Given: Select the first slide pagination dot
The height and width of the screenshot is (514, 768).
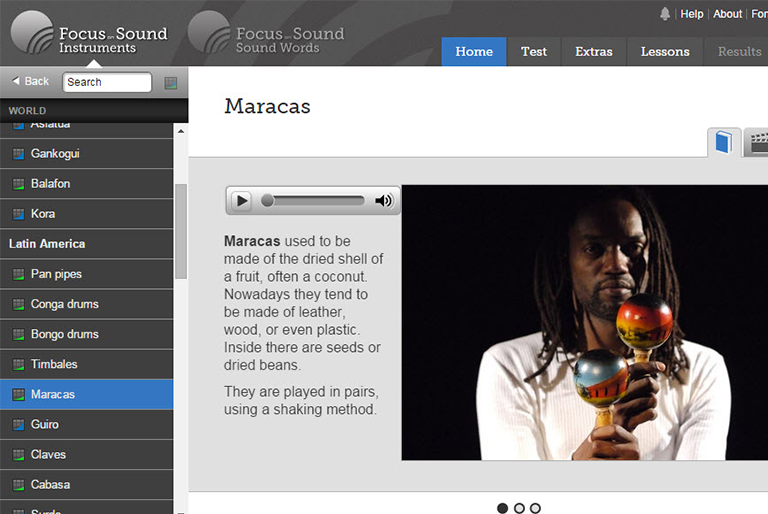Looking at the screenshot, I should click(x=502, y=508).
